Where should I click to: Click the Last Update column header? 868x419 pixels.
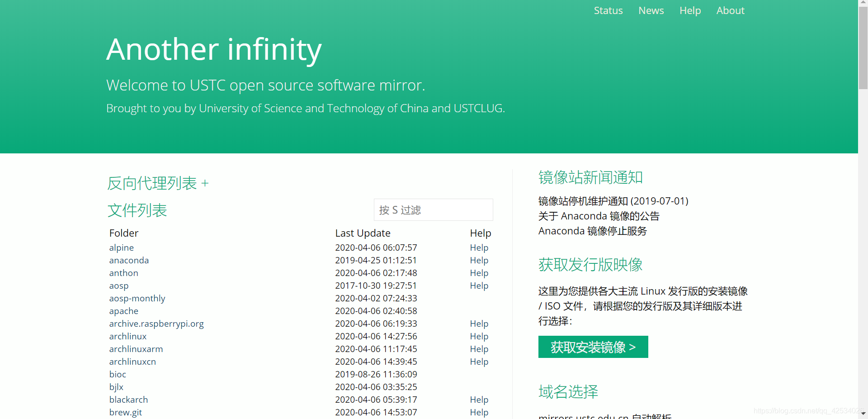coord(363,233)
